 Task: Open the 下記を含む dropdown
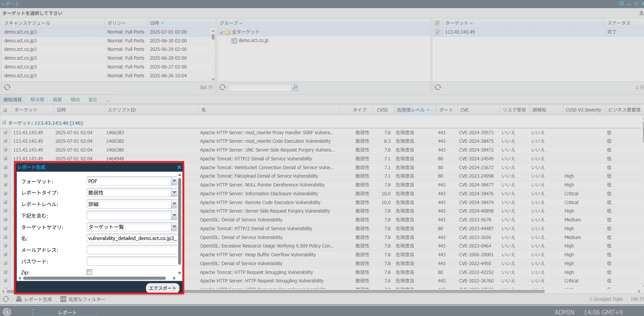click(x=174, y=215)
